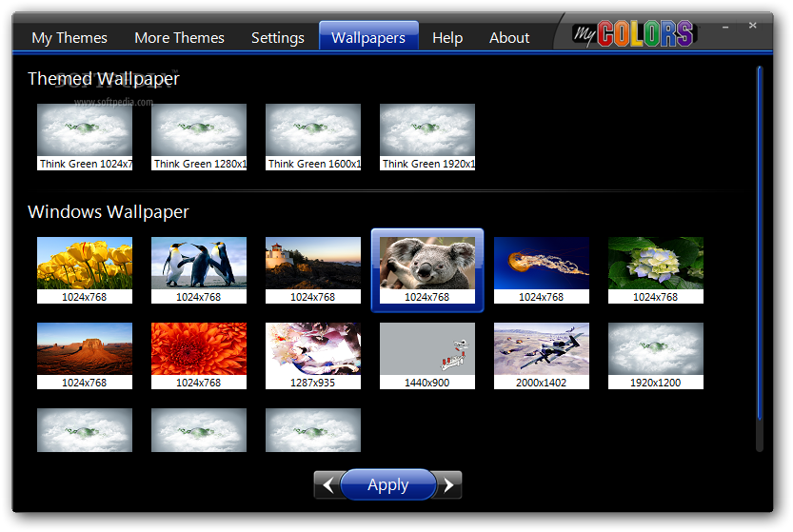The width and height of the screenshot is (793, 532).
Task: Choose the penguins wallpaper
Action: [199, 270]
